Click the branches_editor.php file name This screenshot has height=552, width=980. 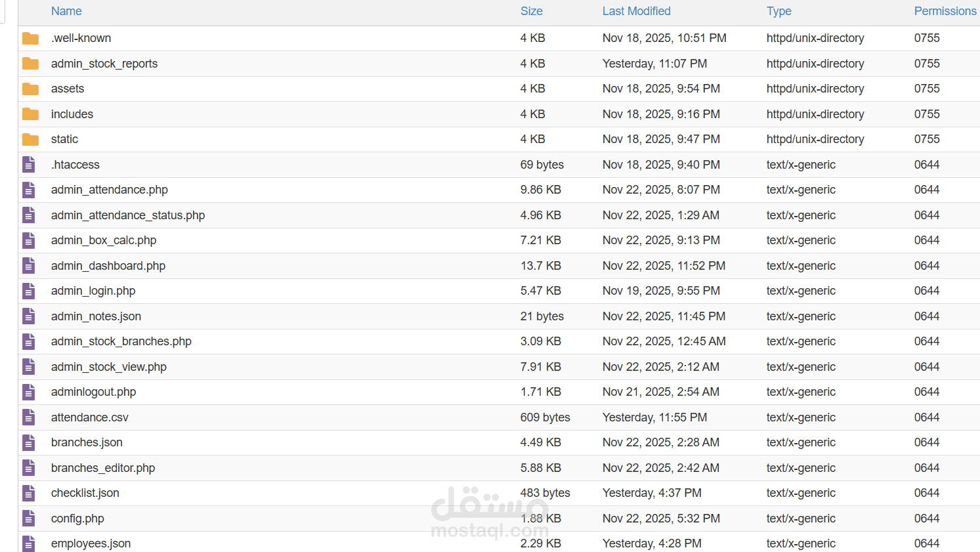[103, 468]
